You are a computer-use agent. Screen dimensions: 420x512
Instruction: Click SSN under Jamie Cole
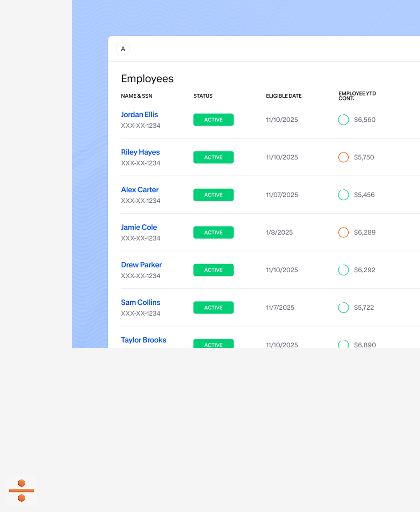point(141,238)
